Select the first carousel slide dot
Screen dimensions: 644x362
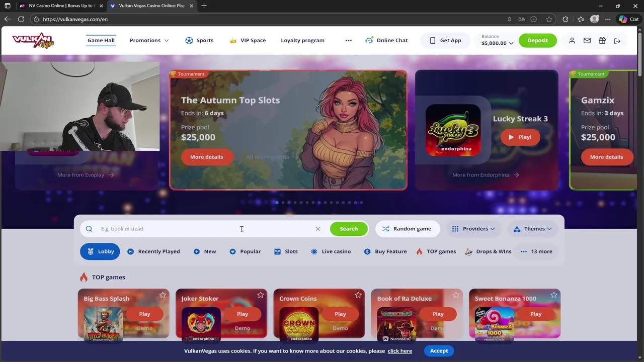click(x=277, y=203)
